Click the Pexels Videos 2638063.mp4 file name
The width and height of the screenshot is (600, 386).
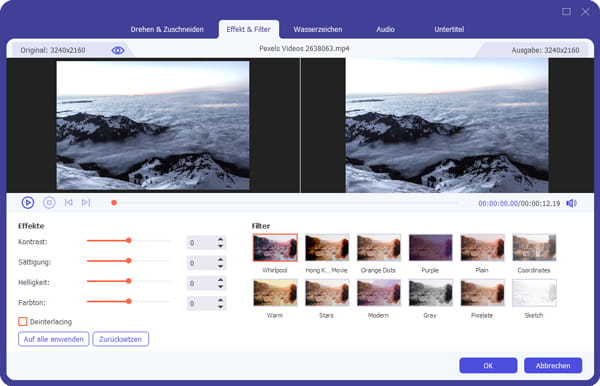304,49
